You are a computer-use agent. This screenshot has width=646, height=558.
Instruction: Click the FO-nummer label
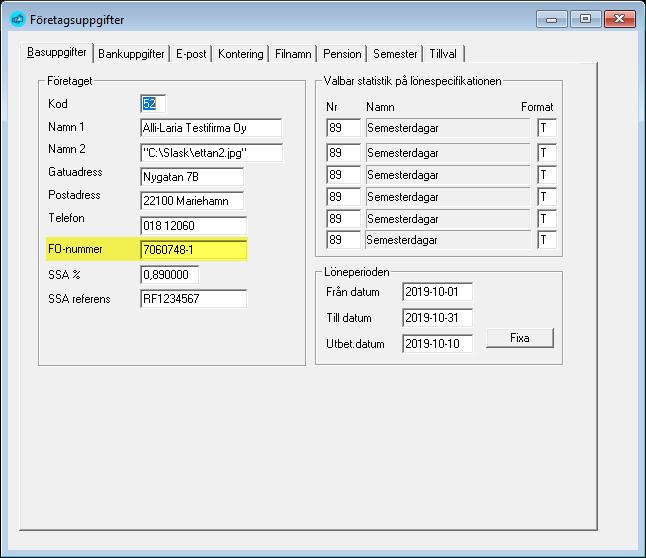coord(75,249)
